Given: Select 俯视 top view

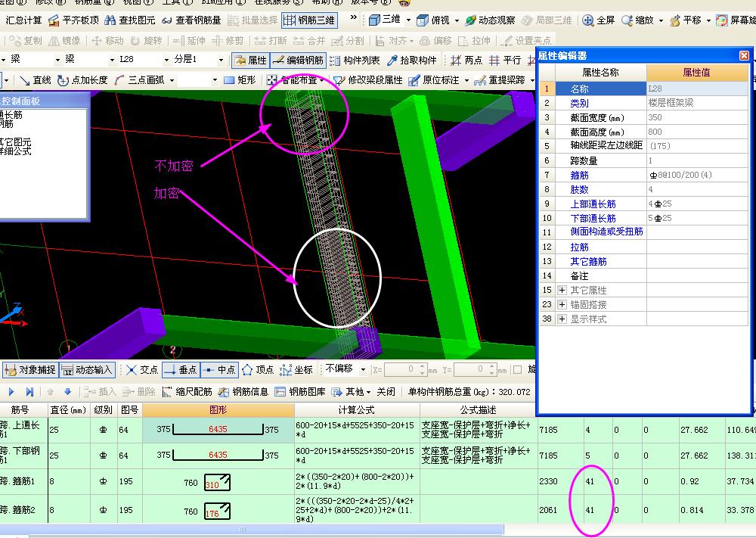Looking at the screenshot, I should click(x=433, y=20).
